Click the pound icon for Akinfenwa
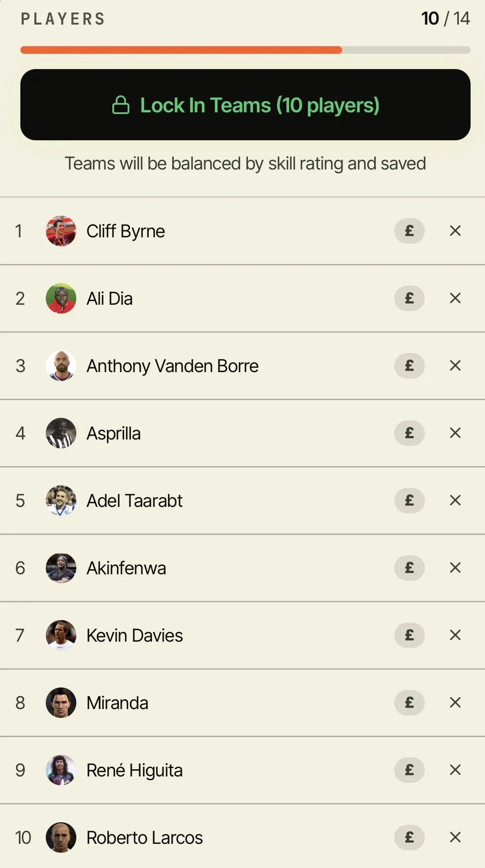 409,568
